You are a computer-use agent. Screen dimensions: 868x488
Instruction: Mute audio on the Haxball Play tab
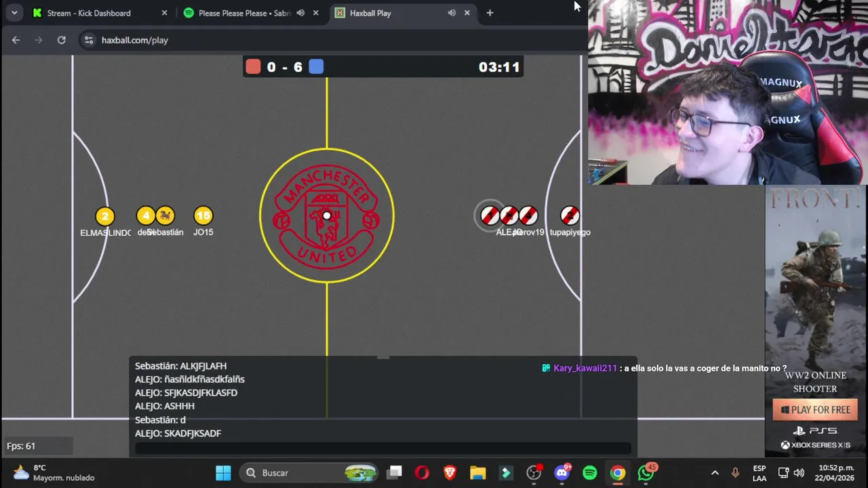pyautogui.click(x=452, y=13)
